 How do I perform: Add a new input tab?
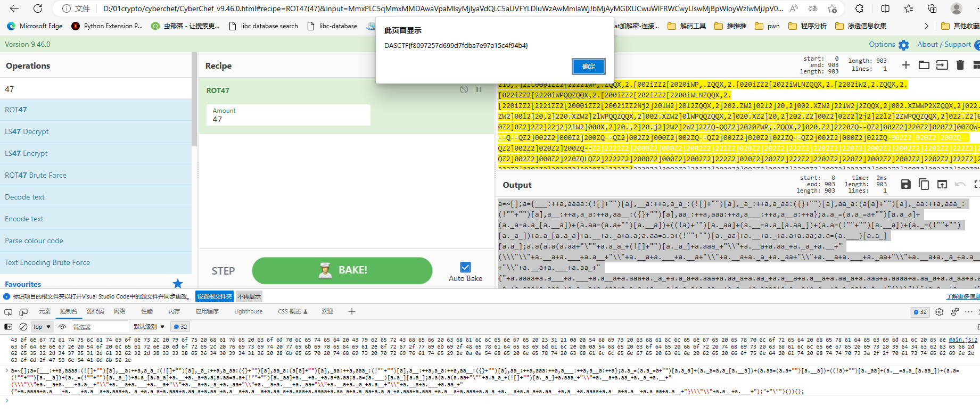(x=905, y=65)
